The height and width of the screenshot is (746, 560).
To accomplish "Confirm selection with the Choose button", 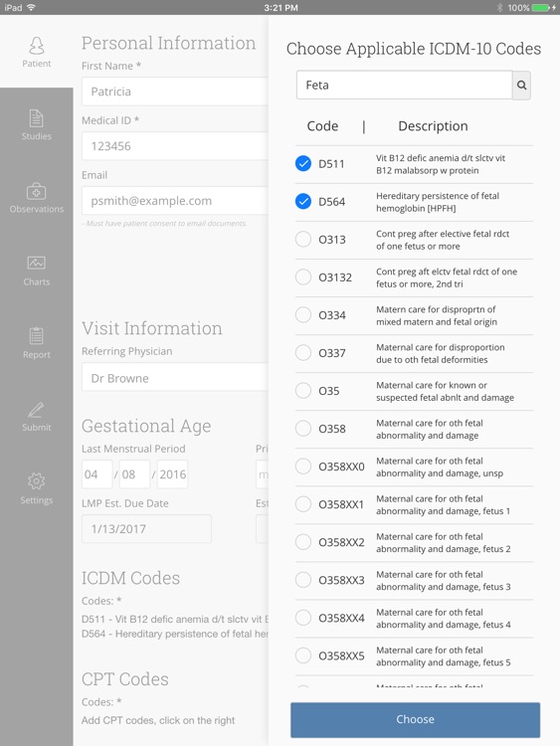I will click(x=416, y=719).
